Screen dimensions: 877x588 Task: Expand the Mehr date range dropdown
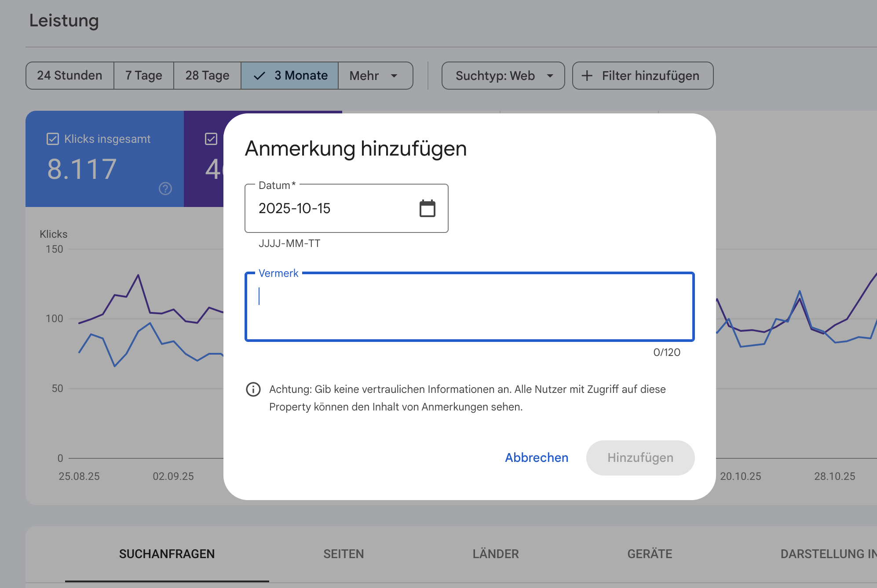pyautogui.click(x=375, y=76)
